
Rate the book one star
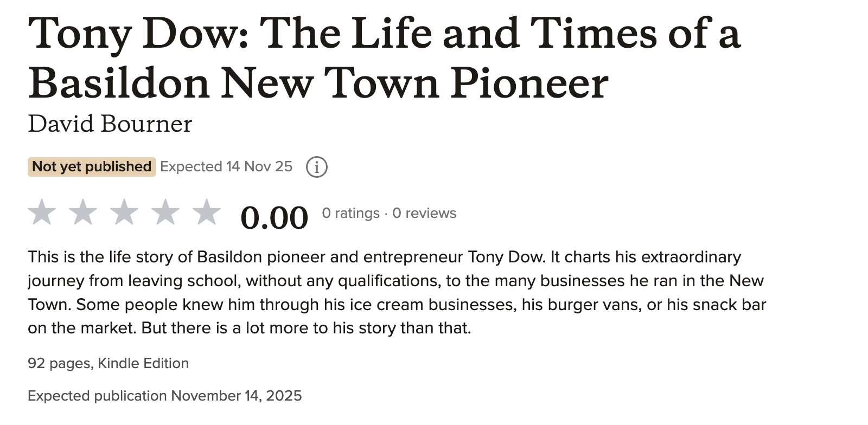(42, 212)
